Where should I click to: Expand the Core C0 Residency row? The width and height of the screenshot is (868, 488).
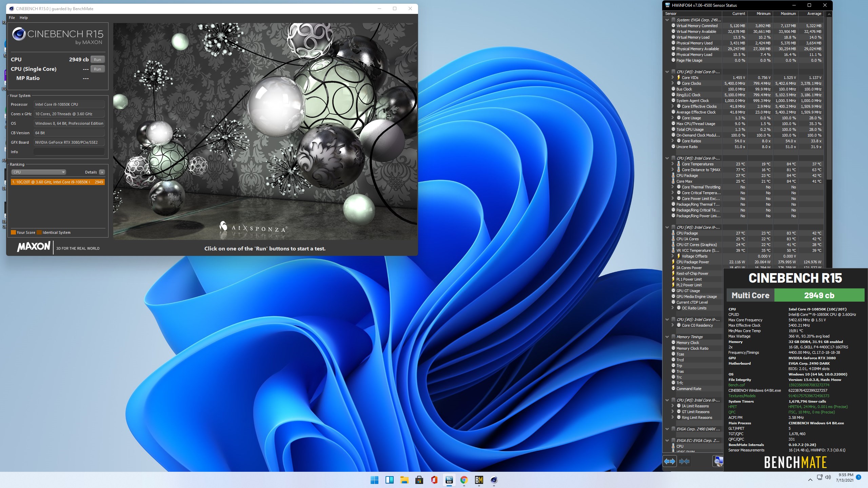coord(673,325)
